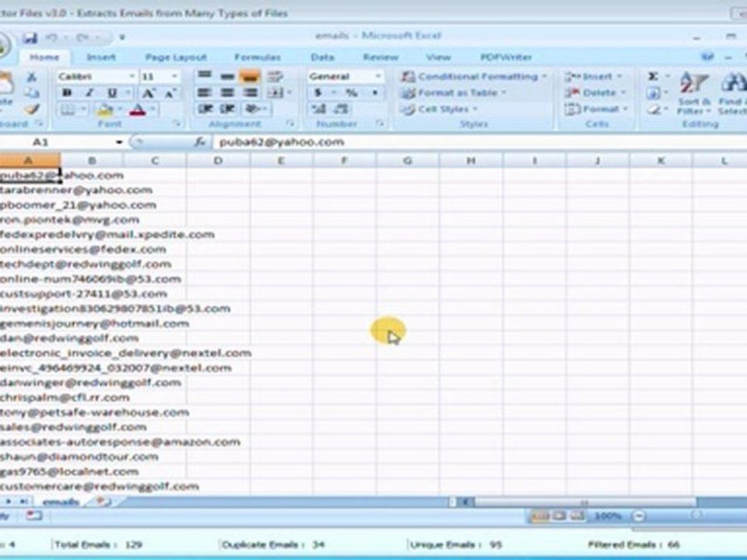Decrease decimal places

pyautogui.click(x=341, y=109)
